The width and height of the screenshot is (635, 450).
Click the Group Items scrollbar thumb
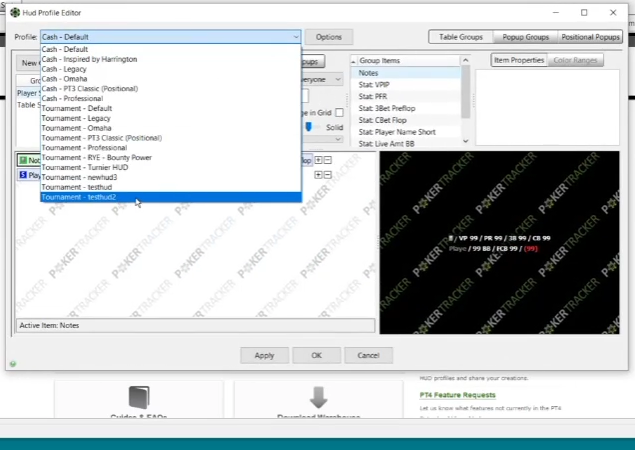[x=466, y=92]
